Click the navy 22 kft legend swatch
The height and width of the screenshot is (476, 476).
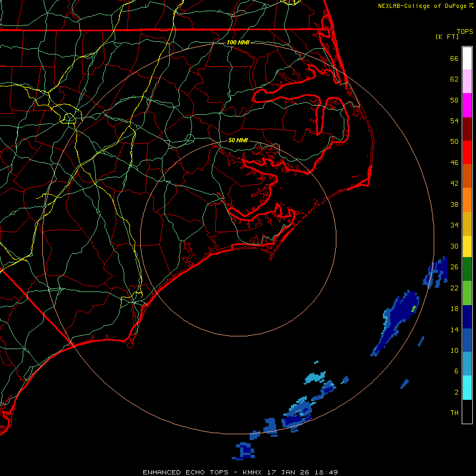click(x=467, y=317)
